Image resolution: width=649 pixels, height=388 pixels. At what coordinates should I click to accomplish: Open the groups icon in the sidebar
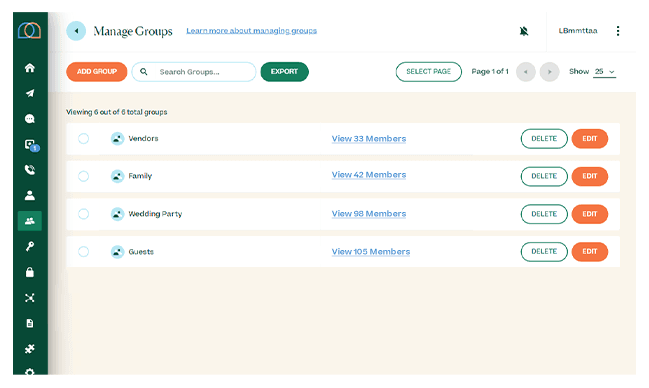click(30, 221)
